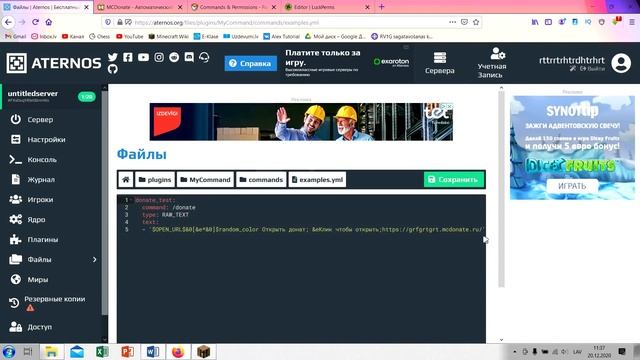Click the untitledserver server name
The image size is (640, 360).
point(33,93)
